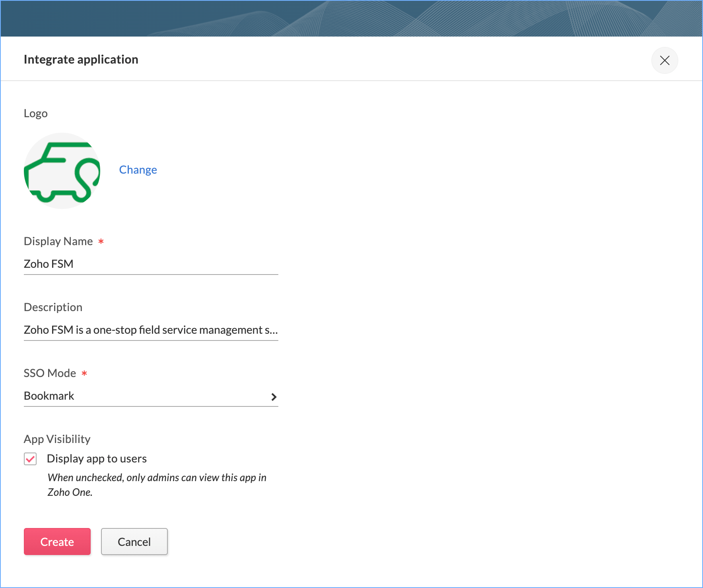Expand SSO Mode chevron arrow
Image resolution: width=703 pixels, height=588 pixels.
(x=274, y=397)
